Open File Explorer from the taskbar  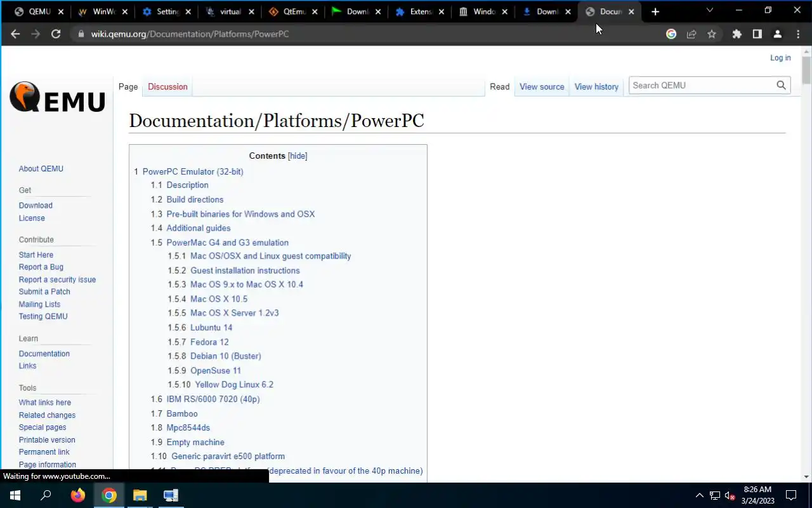click(x=140, y=495)
